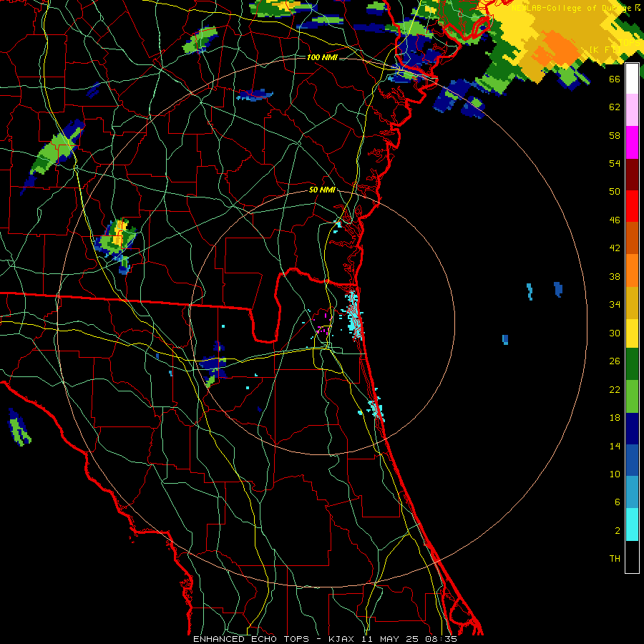Select the medium blue legend swatch
Viewport: 644px width, 644px height.
pyautogui.click(x=632, y=460)
